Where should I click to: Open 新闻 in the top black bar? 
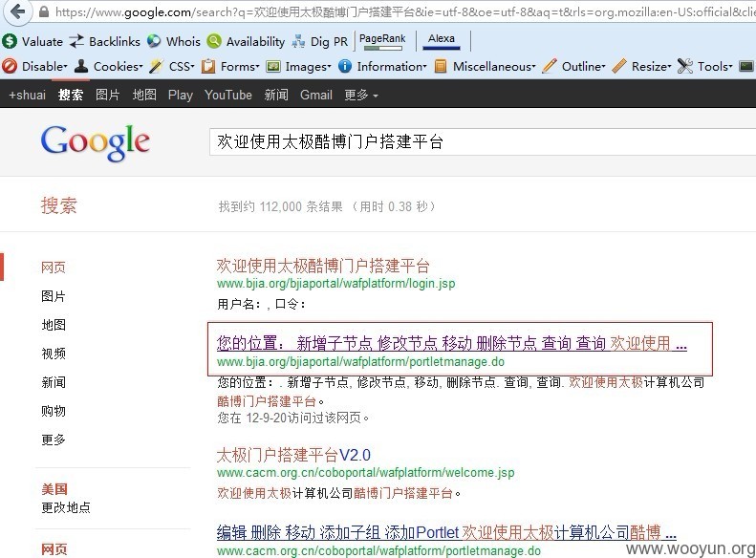[276, 95]
